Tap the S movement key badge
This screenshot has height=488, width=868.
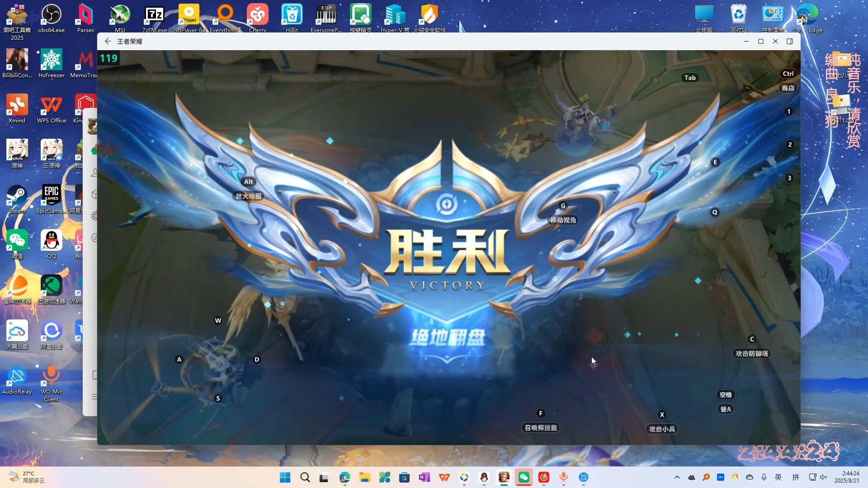point(218,398)
